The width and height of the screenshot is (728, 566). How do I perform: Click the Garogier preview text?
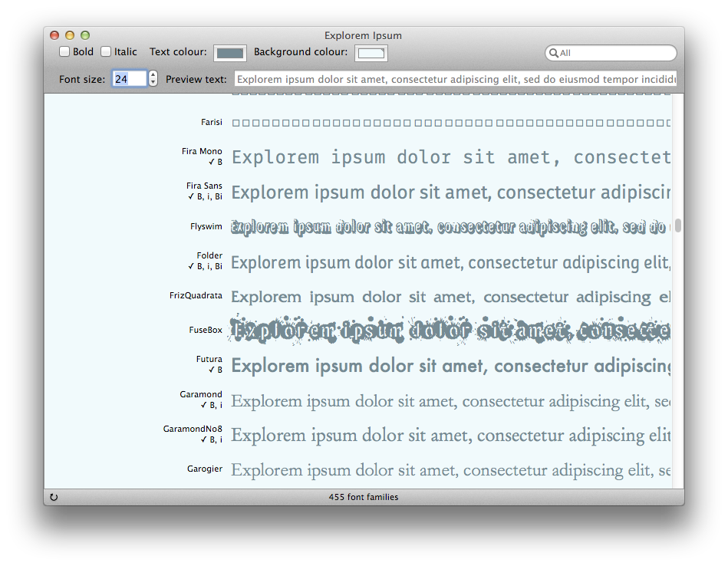451,470
